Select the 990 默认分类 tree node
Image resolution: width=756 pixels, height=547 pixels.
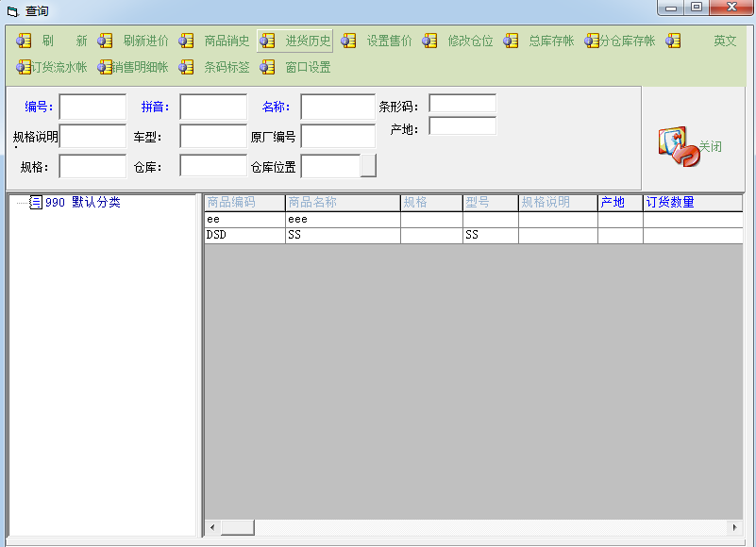coord(82,202)
